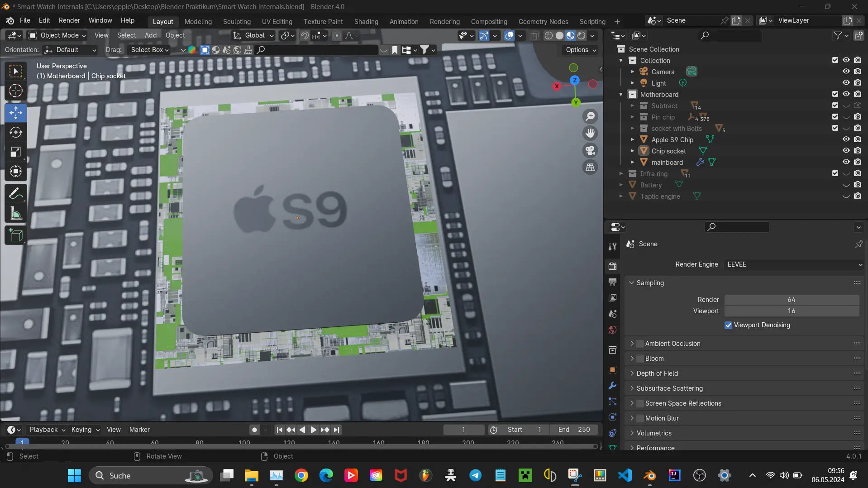Open the Tool properties tab

click(x=612, y=246)
